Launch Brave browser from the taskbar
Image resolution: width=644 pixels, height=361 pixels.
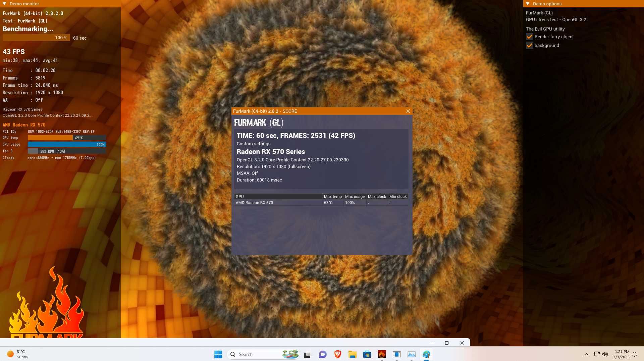338,354
